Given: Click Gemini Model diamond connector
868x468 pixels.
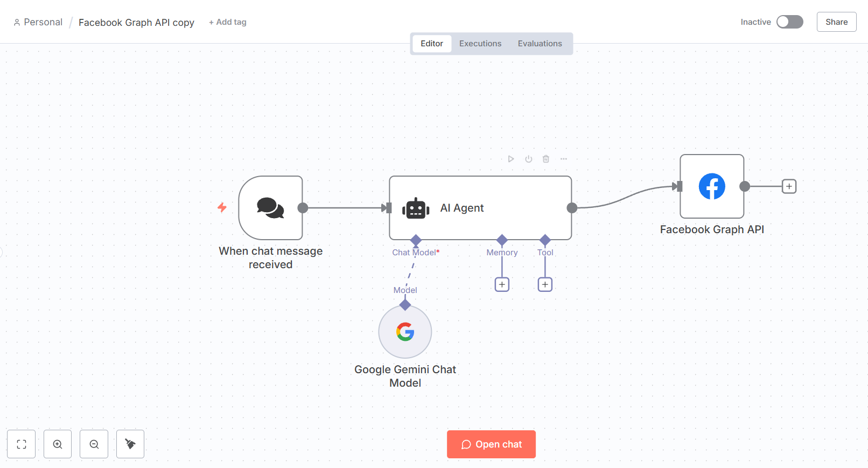Looking at the screenshot, I should tap(405, 305).
